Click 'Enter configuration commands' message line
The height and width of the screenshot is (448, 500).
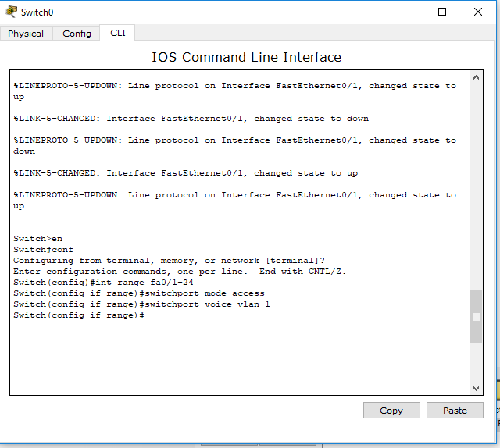point(180,272)
